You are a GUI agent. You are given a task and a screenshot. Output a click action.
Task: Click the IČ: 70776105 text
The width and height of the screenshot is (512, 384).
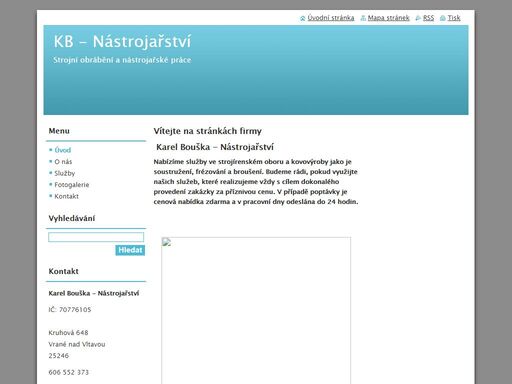pyautogui.click(x=70, y=310)
